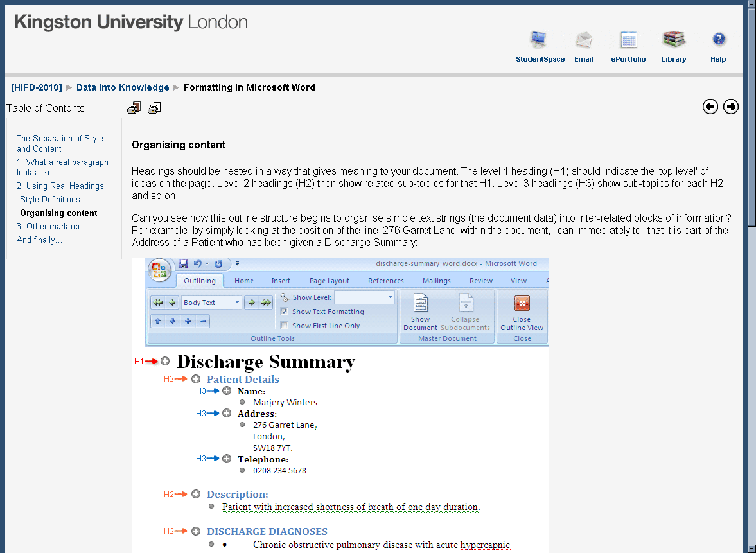Image resolution: width=756 pixels, height=553 pixels.
Task: Open the small dropdown arrow beside Undo
Action: coord(207,264)
